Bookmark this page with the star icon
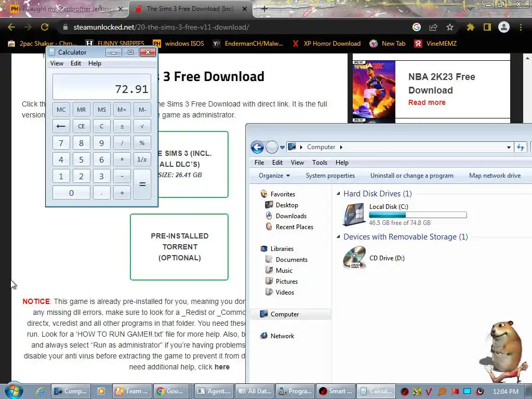 (450, 27)
